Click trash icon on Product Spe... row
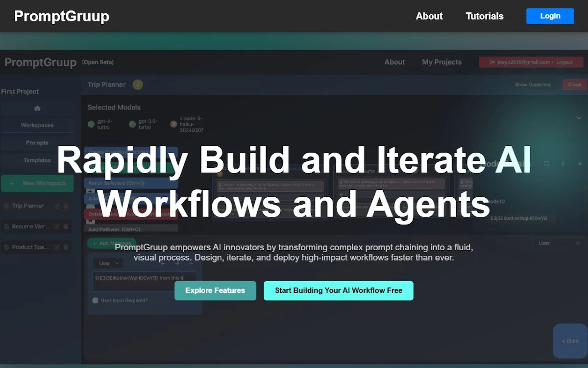Viewport: 588px width, 368px height. pyautogui.click(x=66, y=247)
